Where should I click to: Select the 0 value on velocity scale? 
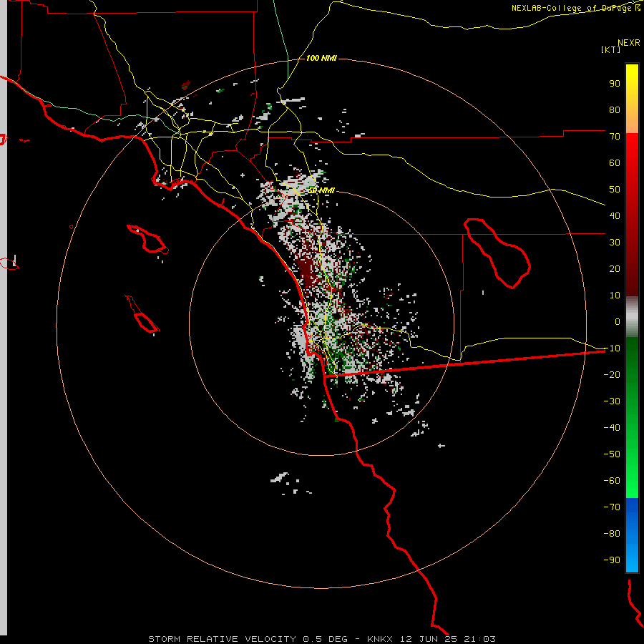tap(618, 322)
